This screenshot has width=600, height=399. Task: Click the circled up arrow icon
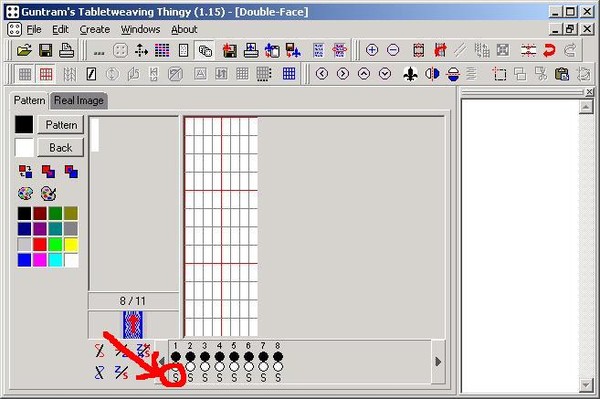(364, 73)
